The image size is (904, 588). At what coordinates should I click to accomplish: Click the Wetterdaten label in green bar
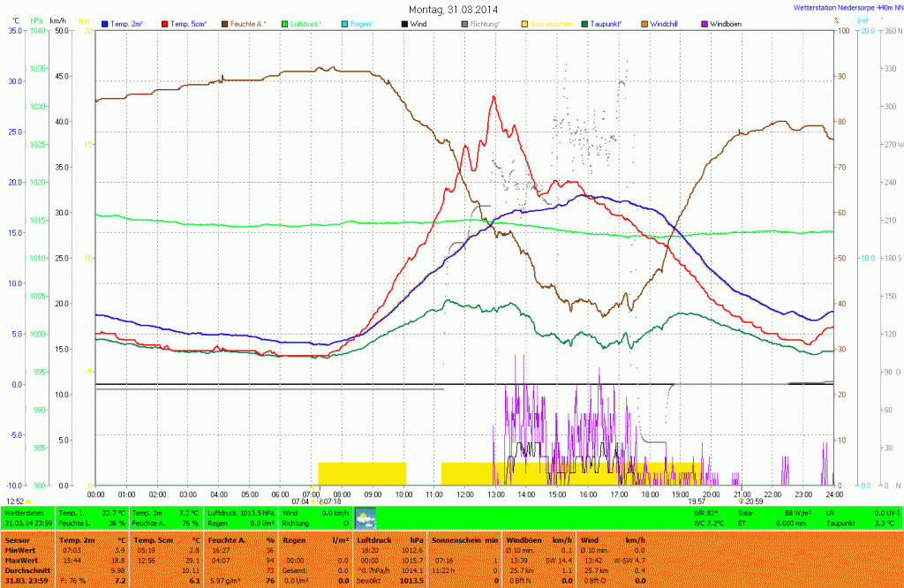tap(26, 512)
